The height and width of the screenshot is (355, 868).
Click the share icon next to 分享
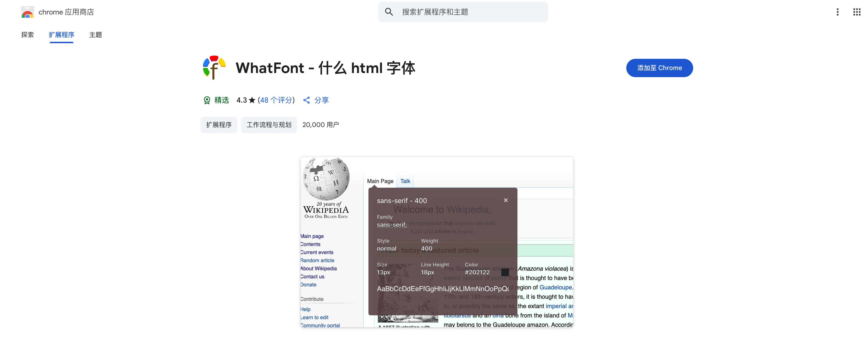pos(306,100)
